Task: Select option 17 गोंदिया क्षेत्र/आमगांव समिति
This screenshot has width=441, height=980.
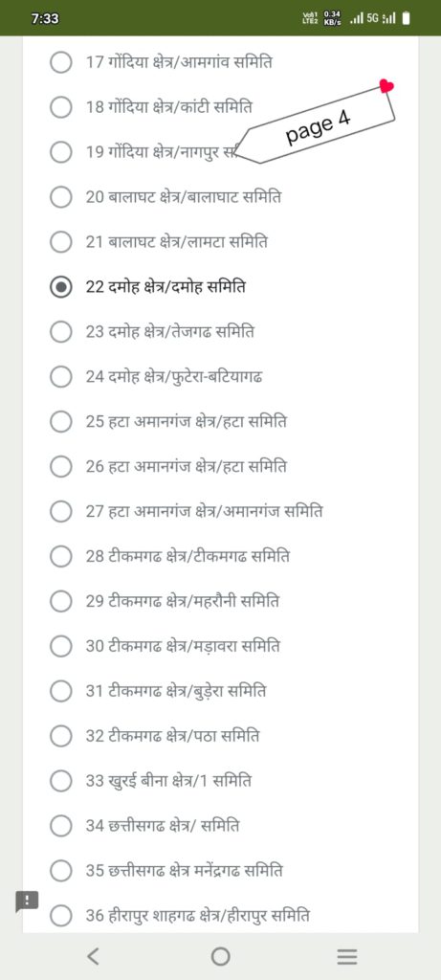Action: [x=60, y=62]
